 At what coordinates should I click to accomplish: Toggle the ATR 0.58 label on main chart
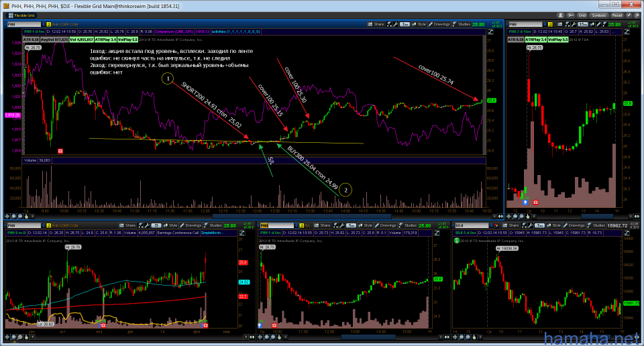coord(31,40)
